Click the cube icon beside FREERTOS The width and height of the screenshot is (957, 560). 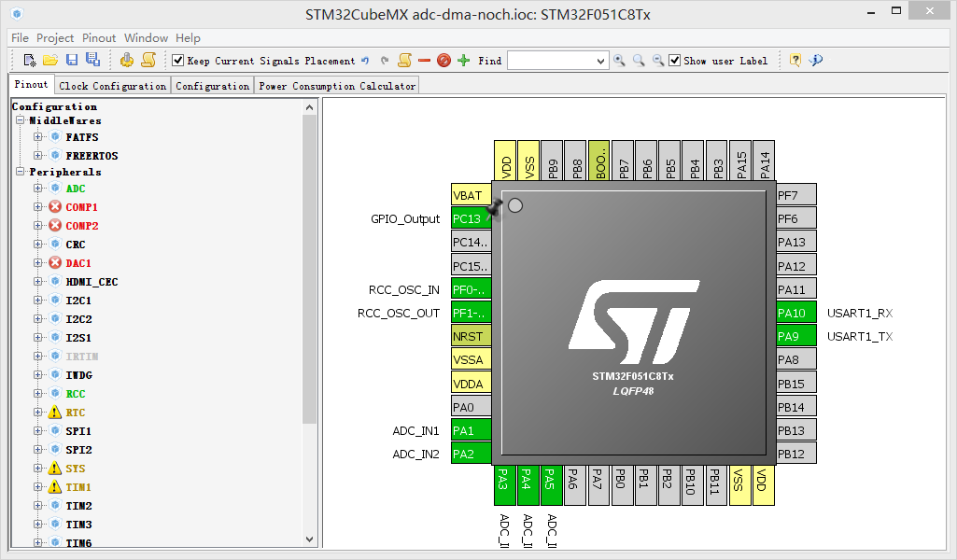coord(55,155)
